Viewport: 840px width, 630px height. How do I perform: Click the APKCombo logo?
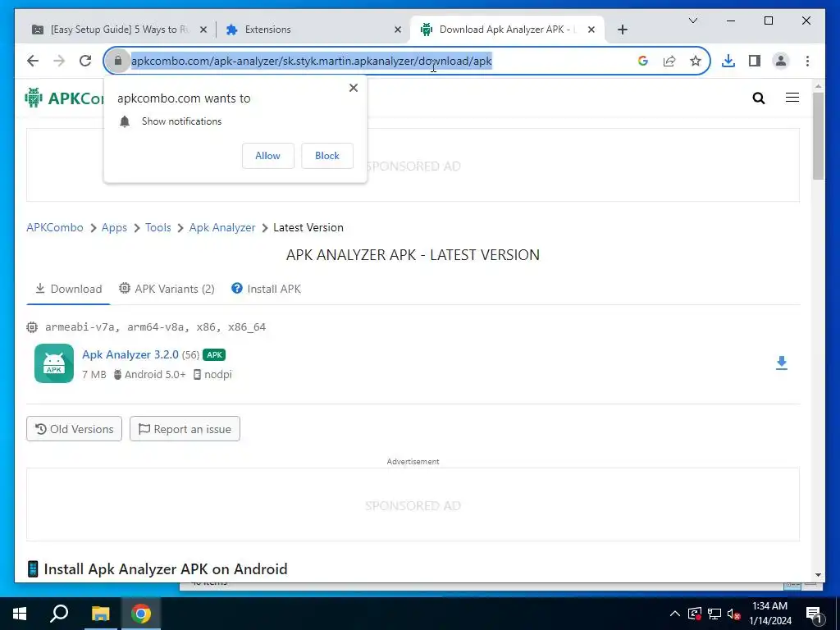tap(64, 98)
